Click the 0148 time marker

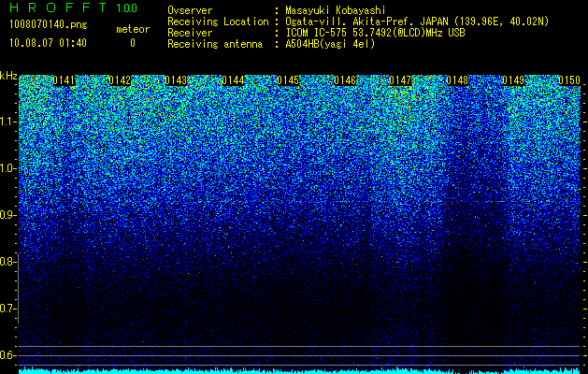(x=457, y=80)
